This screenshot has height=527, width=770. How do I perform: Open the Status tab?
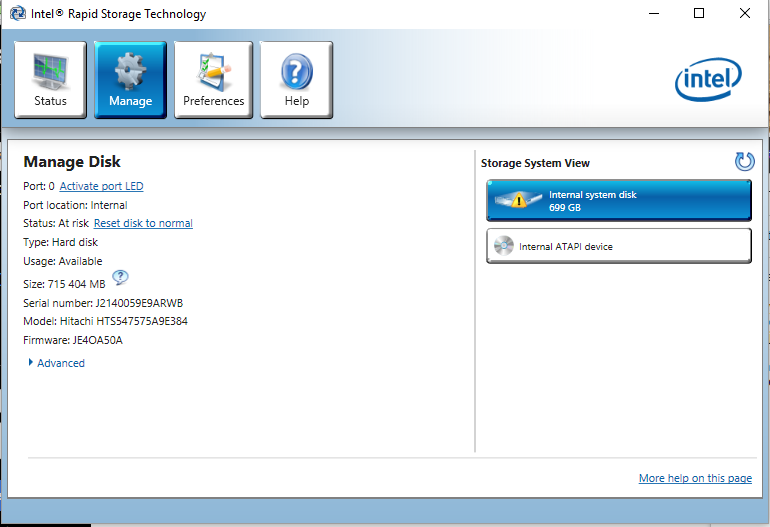click(50, 80)
